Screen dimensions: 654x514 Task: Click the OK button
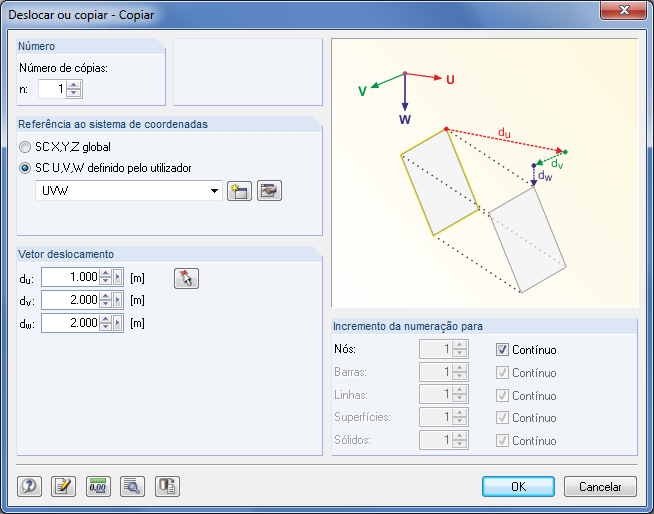518,486
